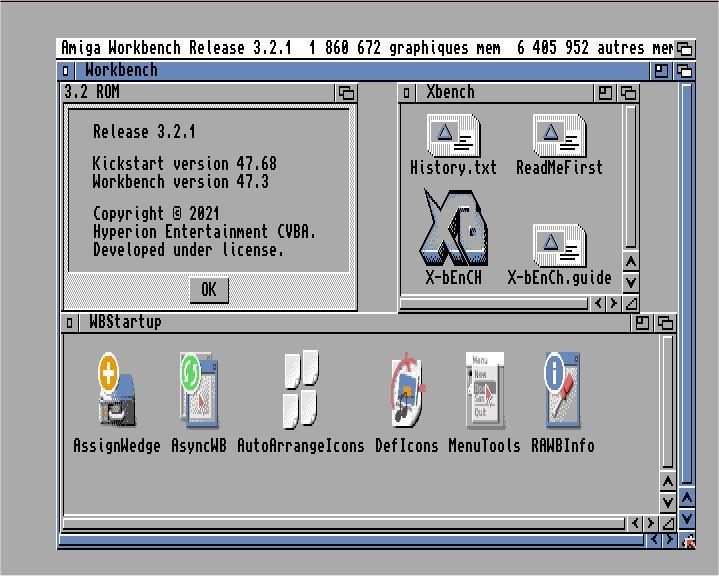Click the "Workbench version 47.3" text
719x576 pixels.
(181, 182)
